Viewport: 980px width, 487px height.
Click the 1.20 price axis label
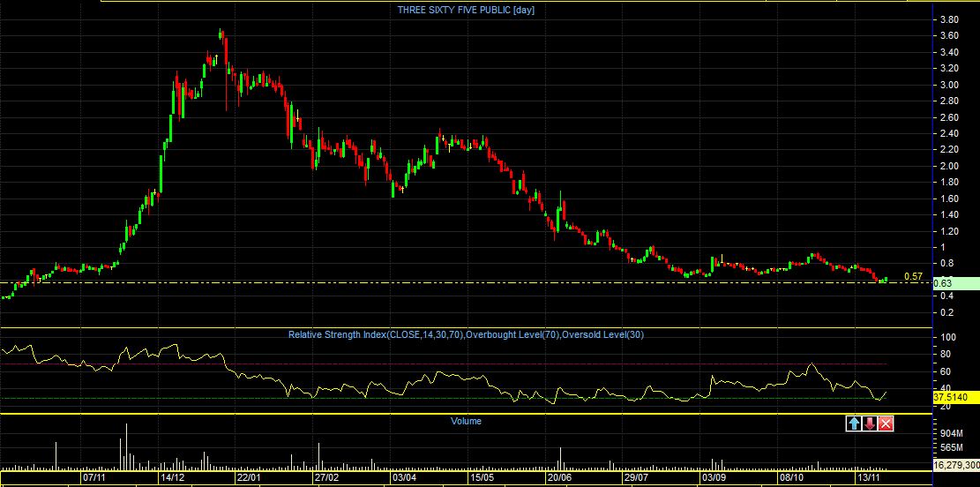tap(949, 231)
